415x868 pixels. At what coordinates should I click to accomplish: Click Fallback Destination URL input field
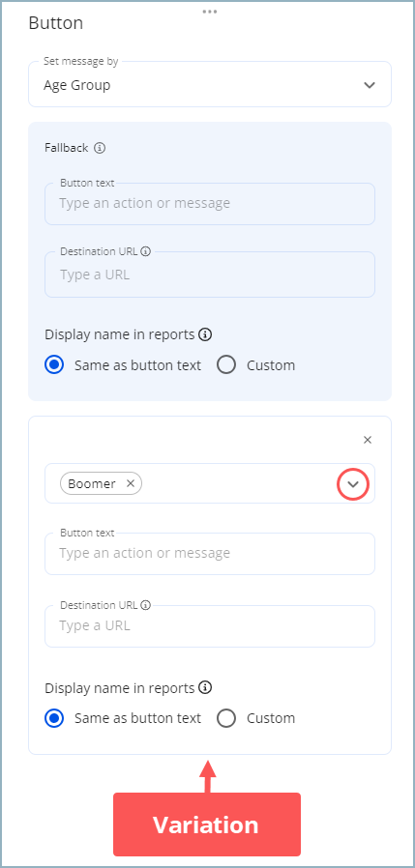coord(210,275)
